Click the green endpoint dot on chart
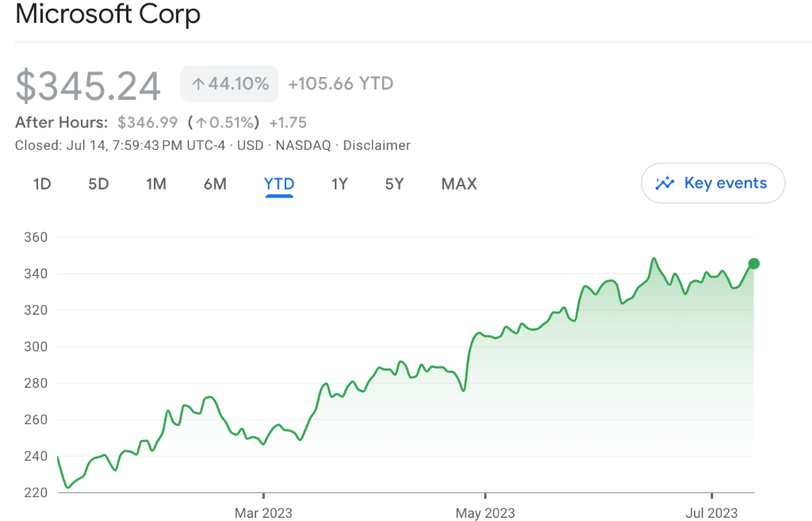The height and width of the screenshot is (521, 812). [x=753, y=263]
